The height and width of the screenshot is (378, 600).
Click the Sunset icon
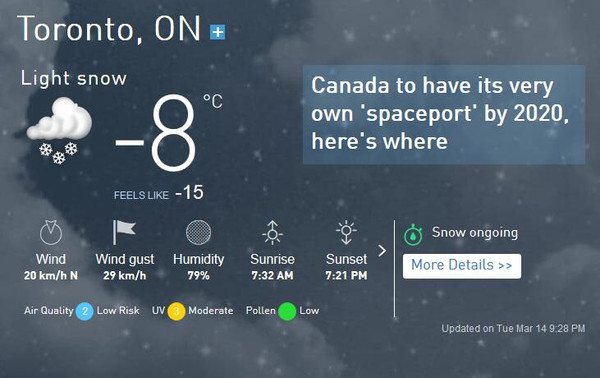pos(346,232)
